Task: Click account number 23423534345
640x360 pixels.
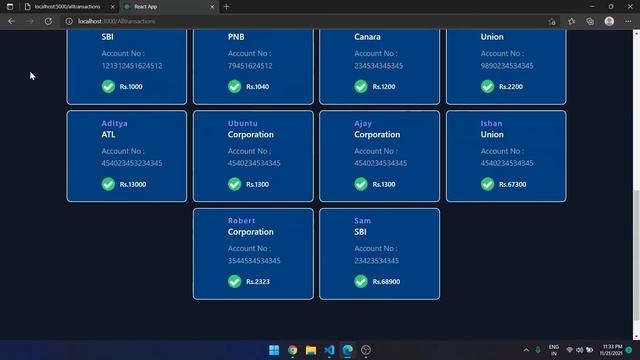Action: click(376, 261)
